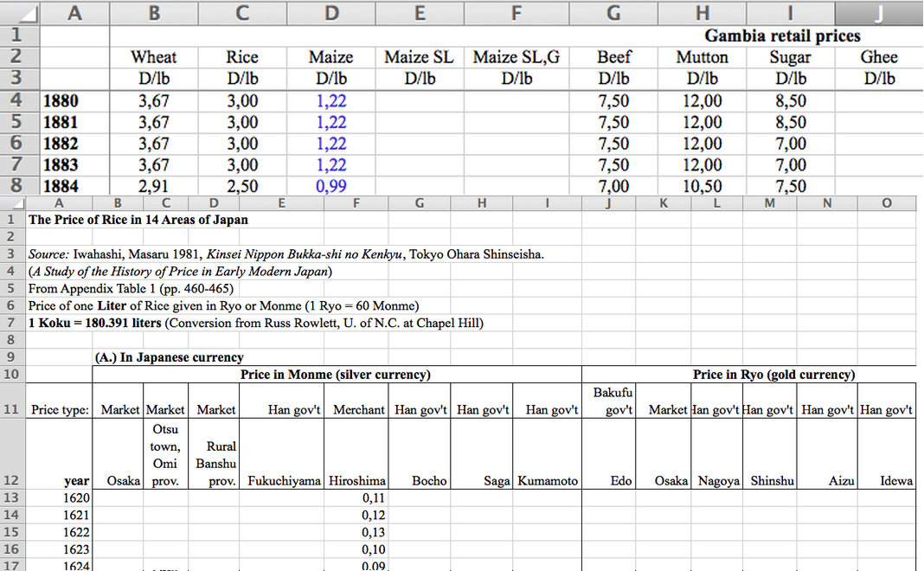Click the 'Price in Ryo (gold currency)' header
This screenshot has height=571, width=924.
point(773,375)
